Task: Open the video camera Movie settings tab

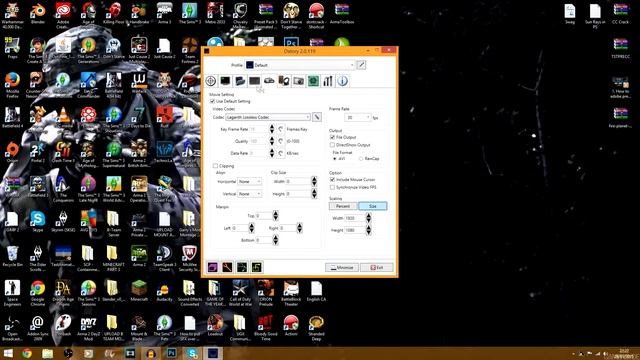Action: pyautogui.click(x=269, y=81)
